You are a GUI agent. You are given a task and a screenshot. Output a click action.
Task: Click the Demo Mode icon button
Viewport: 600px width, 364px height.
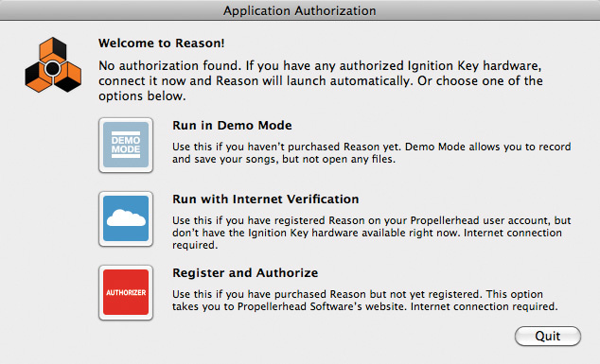tap(126, 145)
